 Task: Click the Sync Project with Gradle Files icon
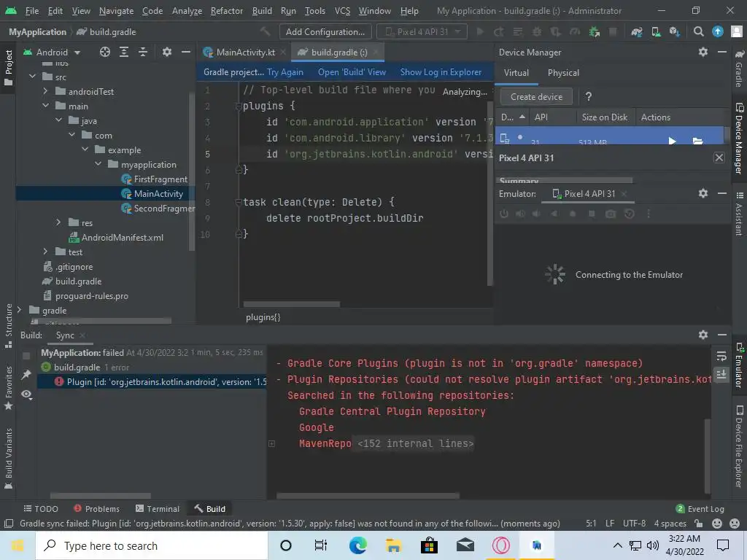coord(636,32)
